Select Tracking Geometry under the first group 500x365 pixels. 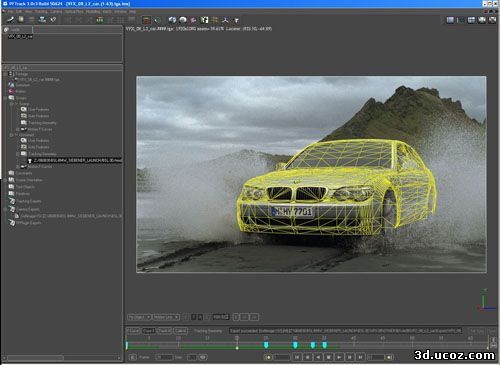coord(38,123)
